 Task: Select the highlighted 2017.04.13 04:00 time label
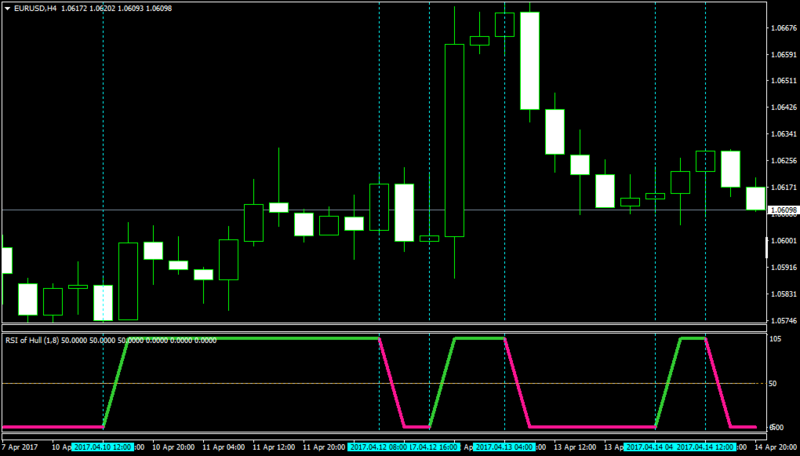click(505, 447)
